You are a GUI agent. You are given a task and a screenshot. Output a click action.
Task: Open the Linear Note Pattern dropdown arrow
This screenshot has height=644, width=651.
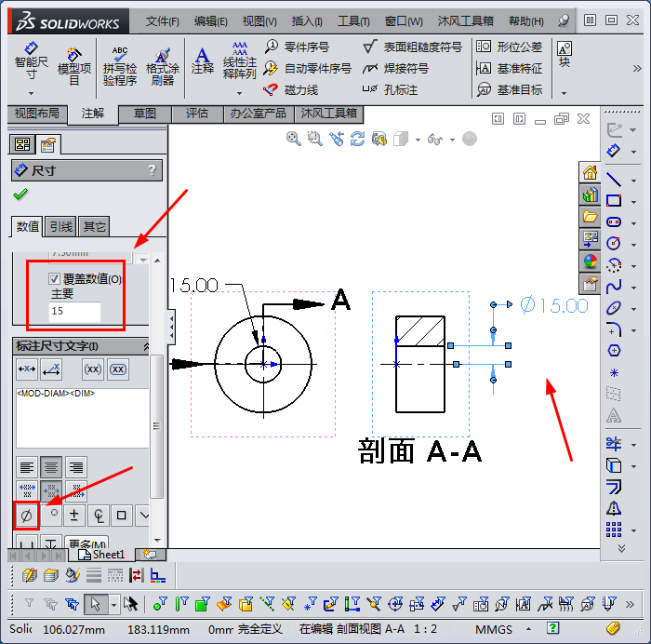click(239, 92)
